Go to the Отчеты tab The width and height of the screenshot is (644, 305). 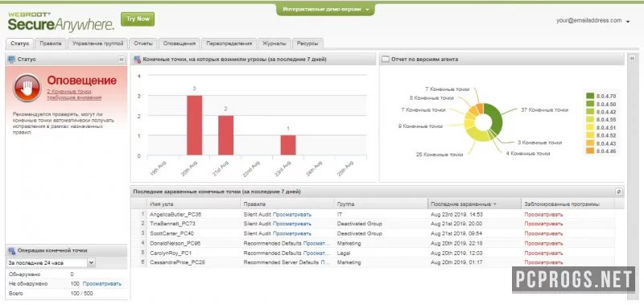pyautogui.click(x=143, y=43)
